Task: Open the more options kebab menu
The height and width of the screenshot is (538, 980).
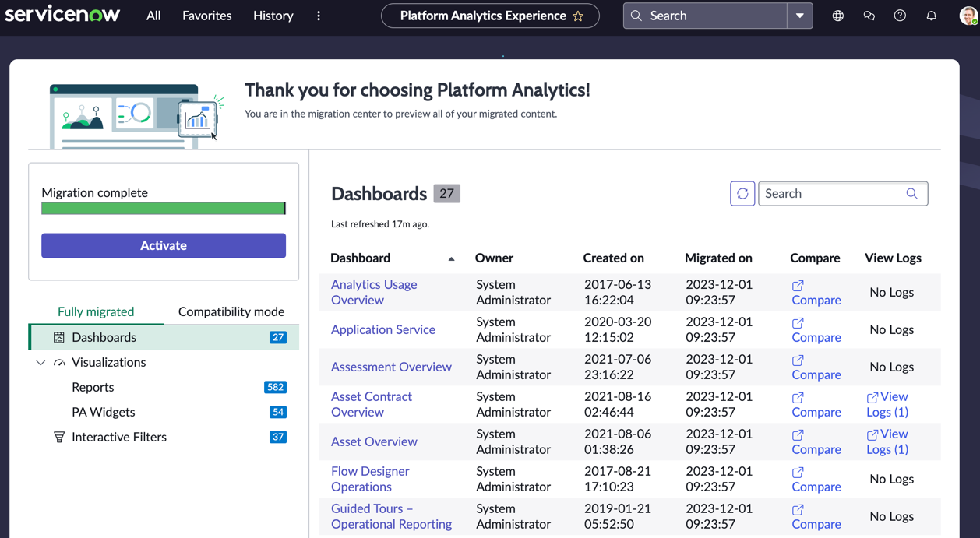Action: click(x=319, y=16)
